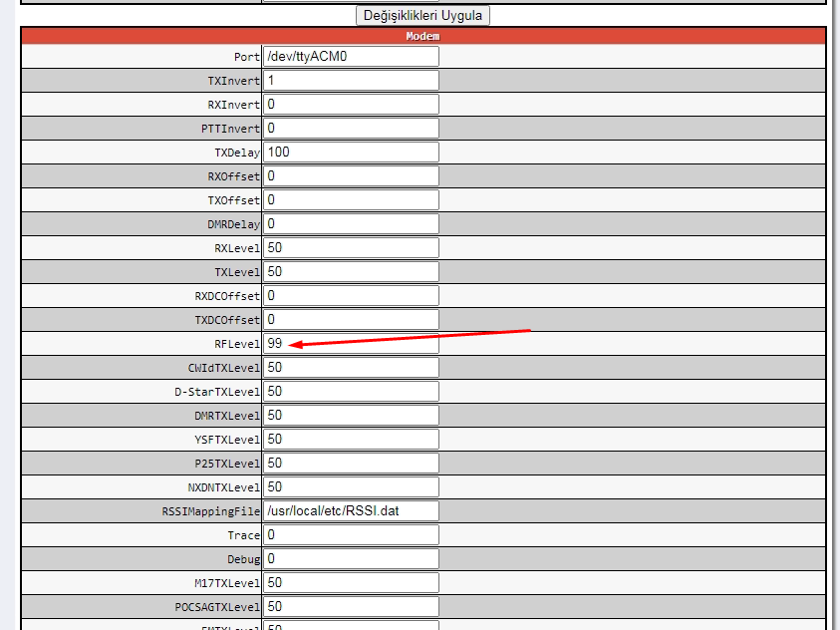The image size is (840, 630).
Task: Select the RXOffset input box
Action: click(x=351, y=176)
